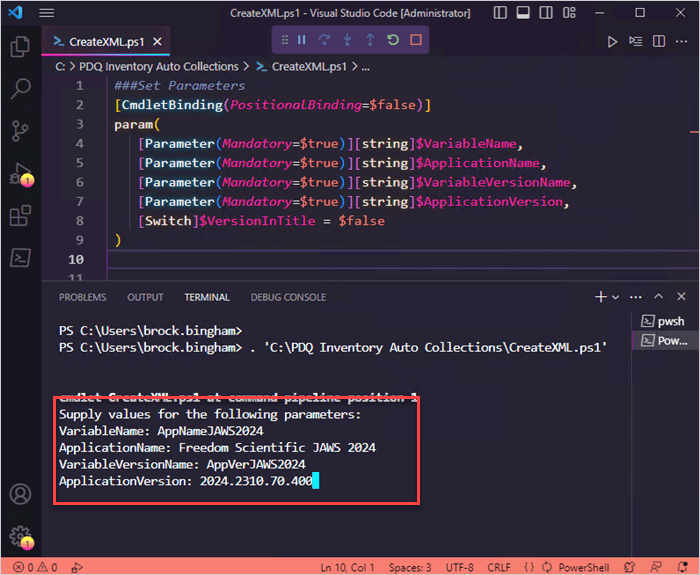
Task: Open terminal panel More Actions menu
Action: click(636, 297)
